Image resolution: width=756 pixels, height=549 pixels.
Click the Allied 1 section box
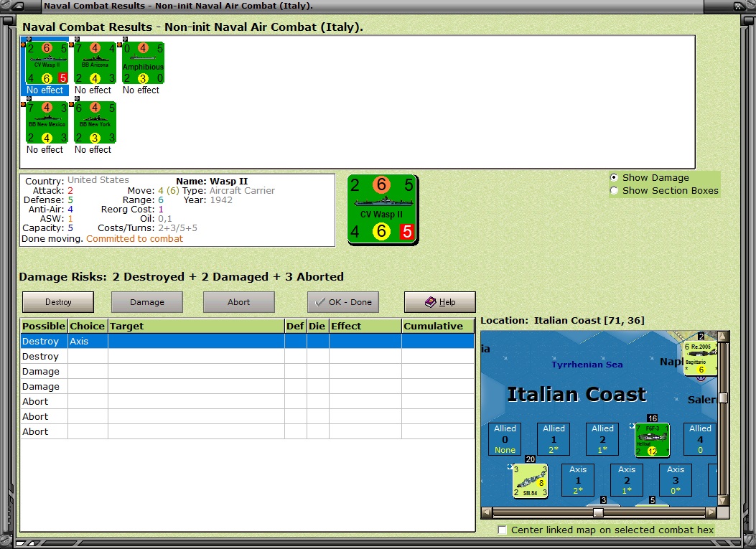pos(554,439)
